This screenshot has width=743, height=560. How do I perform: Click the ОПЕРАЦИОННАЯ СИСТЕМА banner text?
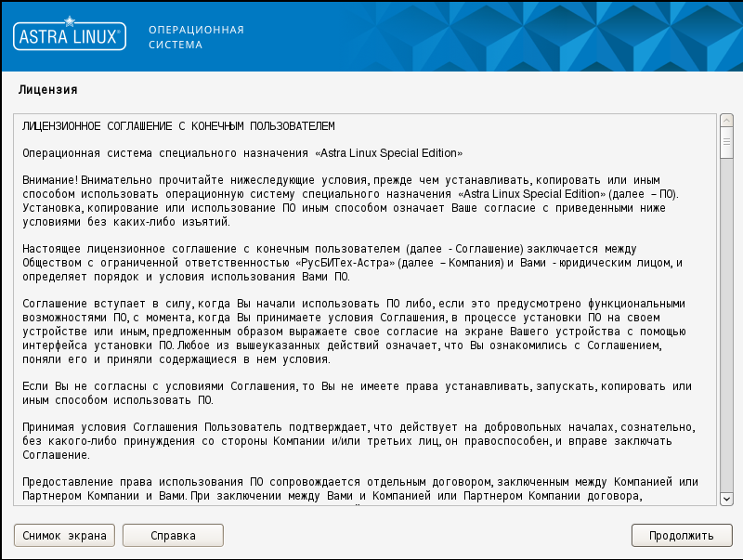pos(196,37)
